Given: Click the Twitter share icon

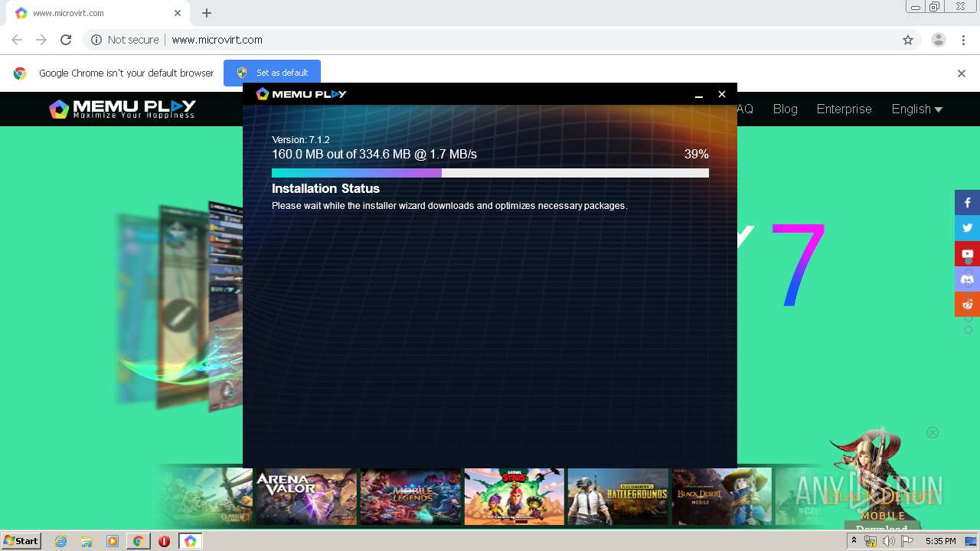Looking at the screenshot, I should click(967, 228).
